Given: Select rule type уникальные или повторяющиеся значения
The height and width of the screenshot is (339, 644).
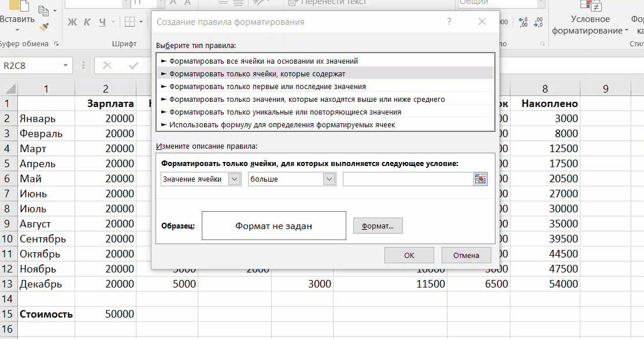Looking at the screenshot, I should 325,112.
